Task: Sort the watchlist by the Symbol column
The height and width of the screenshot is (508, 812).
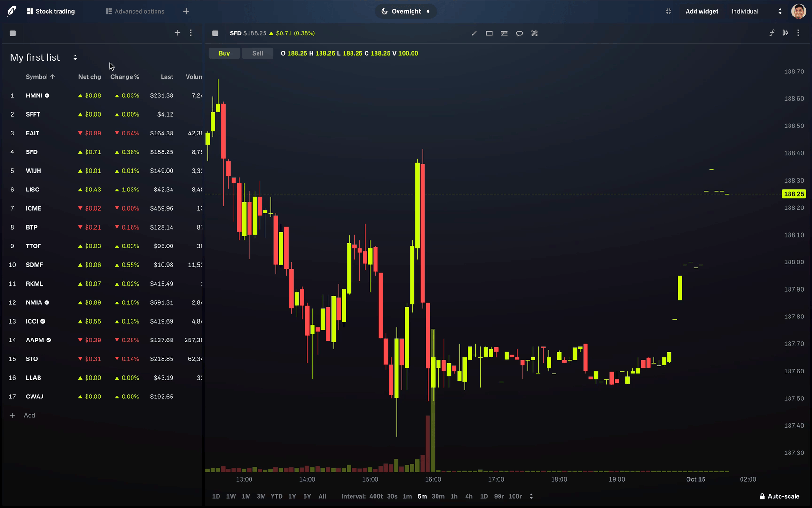Action: [x=40, y=77]
